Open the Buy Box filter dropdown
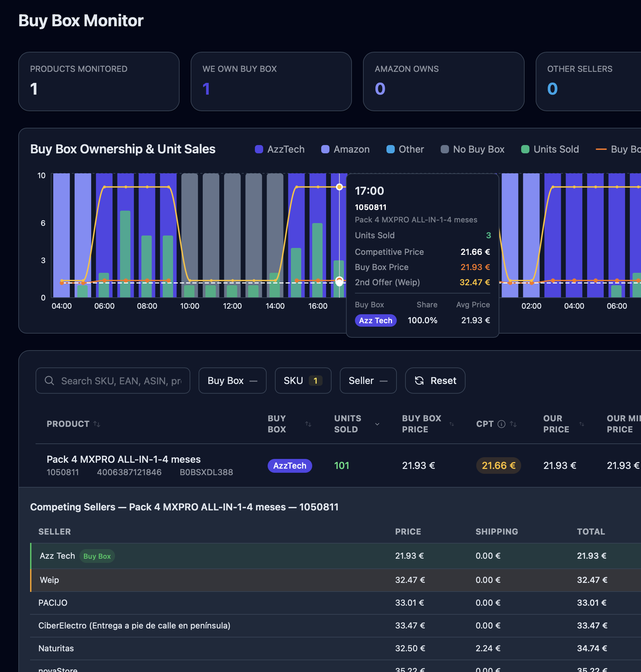 [x=232, y=381]
